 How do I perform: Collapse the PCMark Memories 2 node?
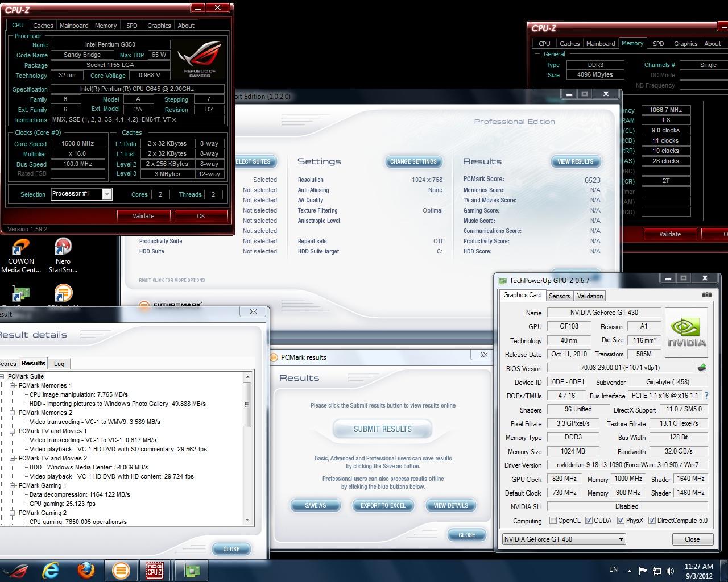coord(13,413)
